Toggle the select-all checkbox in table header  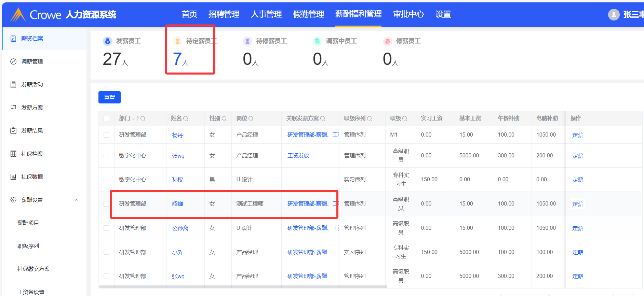point(106,118)
